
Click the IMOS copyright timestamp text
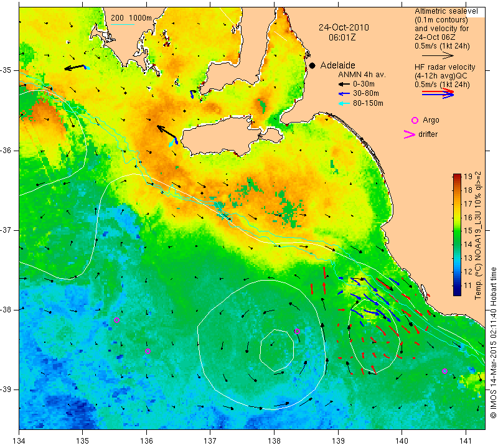(493, 342)
